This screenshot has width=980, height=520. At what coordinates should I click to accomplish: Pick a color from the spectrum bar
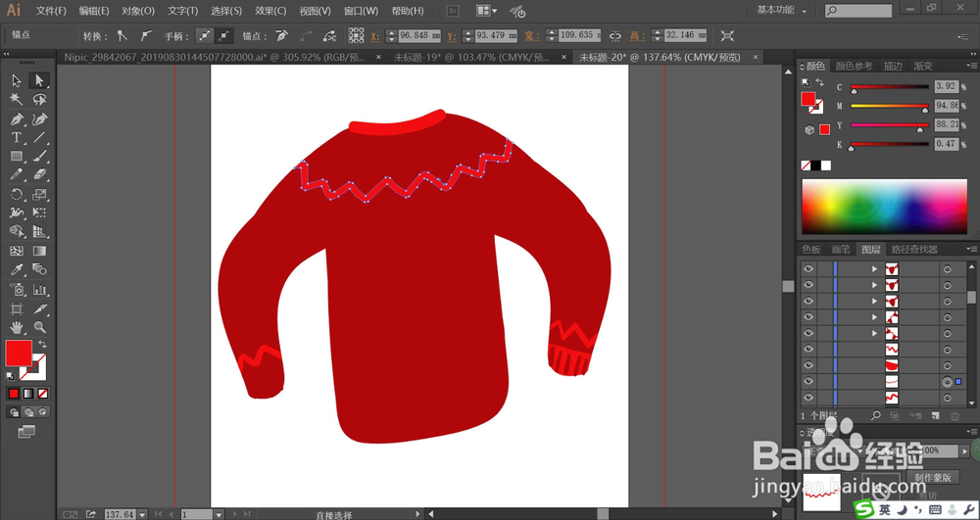884,207
